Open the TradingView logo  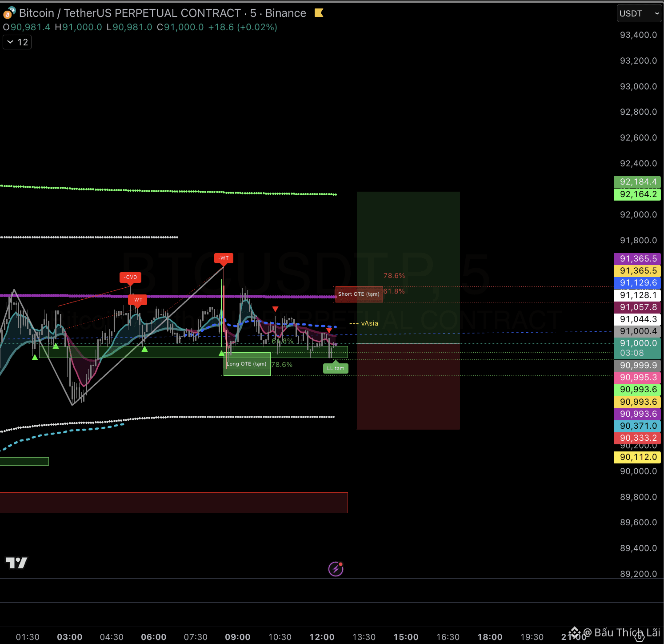click(x=16, y=563)
